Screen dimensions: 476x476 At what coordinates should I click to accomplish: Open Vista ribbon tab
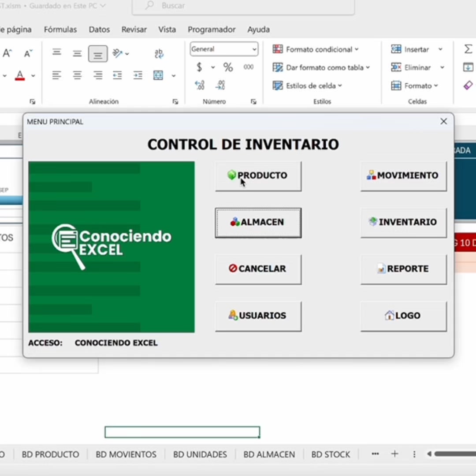pos(167,30)
